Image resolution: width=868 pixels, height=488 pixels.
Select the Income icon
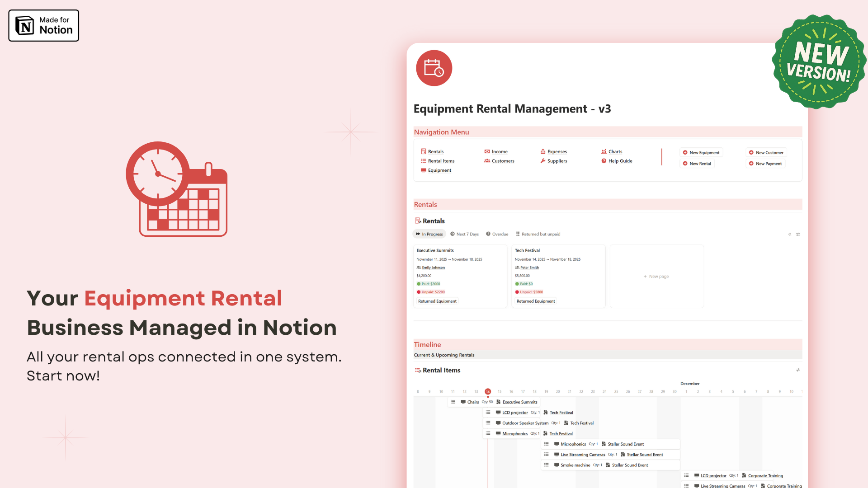[x=487, y=151]
